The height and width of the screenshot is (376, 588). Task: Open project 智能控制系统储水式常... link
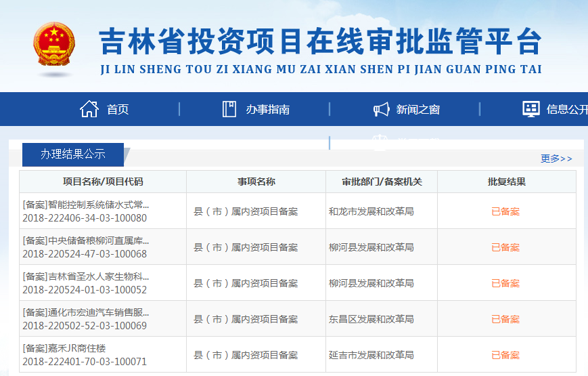click(86, 205)
